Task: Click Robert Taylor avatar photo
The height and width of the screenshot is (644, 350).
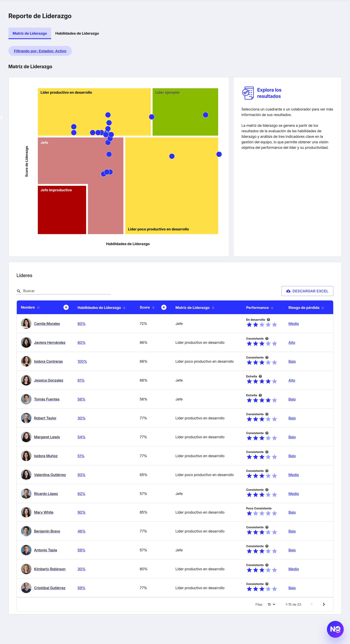Action: [26, 418]
